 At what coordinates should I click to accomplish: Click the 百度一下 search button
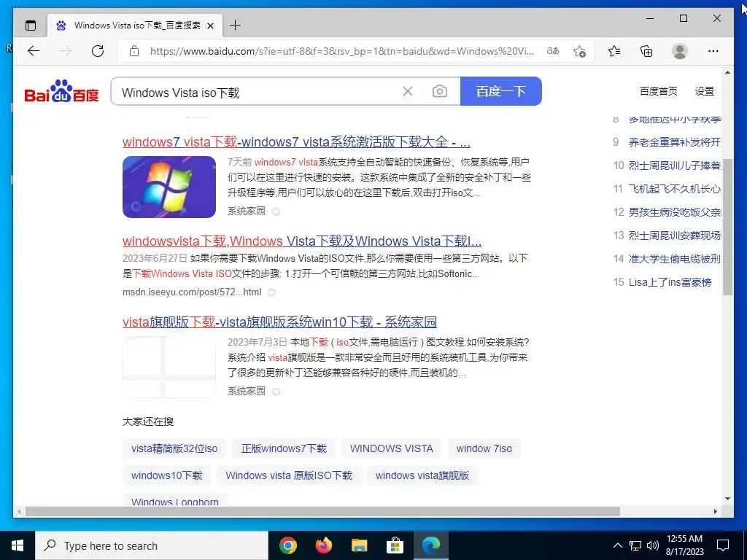(500, 91)
